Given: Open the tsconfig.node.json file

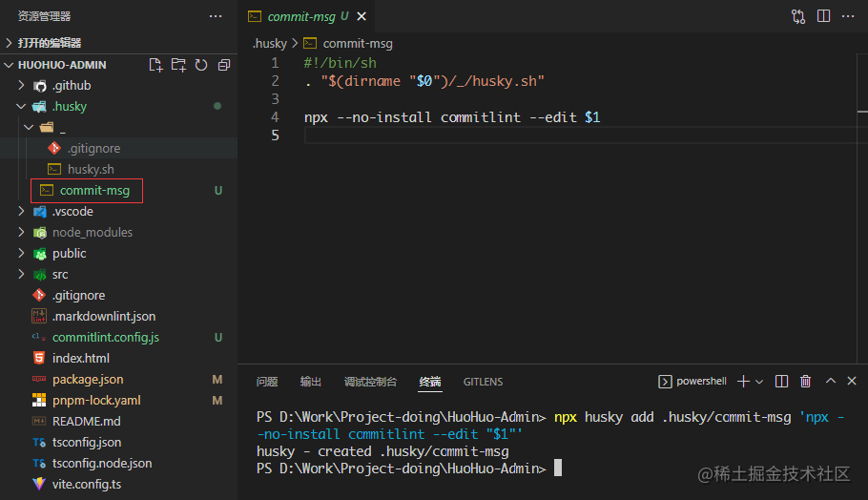Looking at the screenshot, I should pos(118,464).
